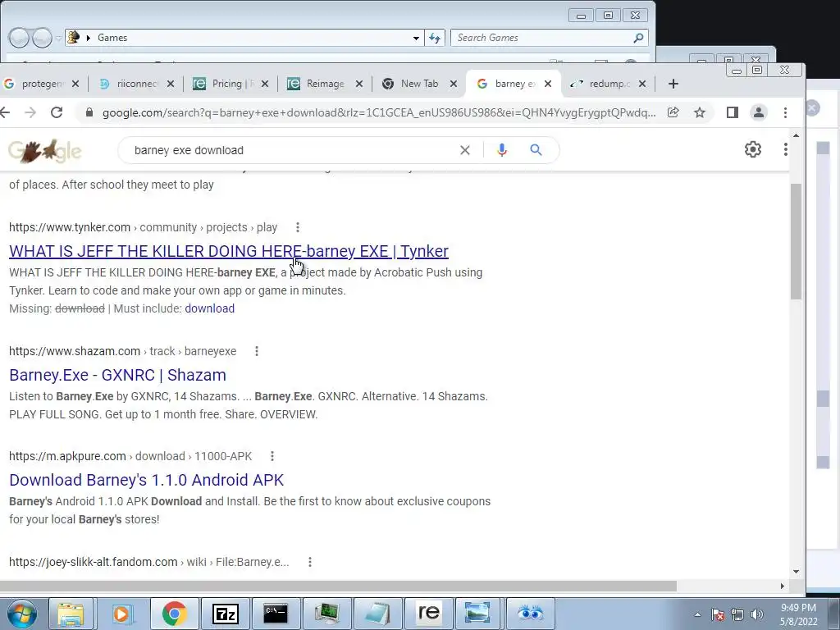Open the volume control in the tray
Viewport: 840px width, 630px height.
(757, 615)
